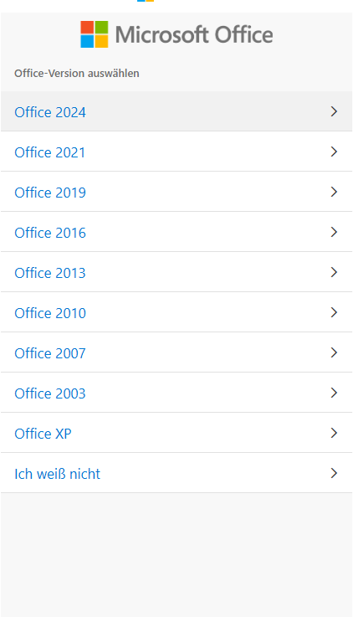Open the Office XP entry
364x617 pixels.
pos(43,434)
